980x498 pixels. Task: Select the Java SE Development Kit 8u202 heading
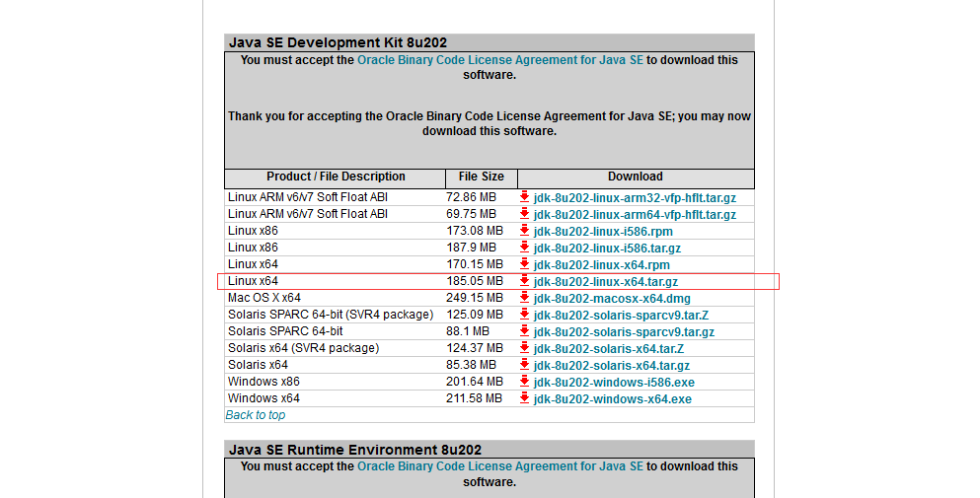tap(339, 42)
